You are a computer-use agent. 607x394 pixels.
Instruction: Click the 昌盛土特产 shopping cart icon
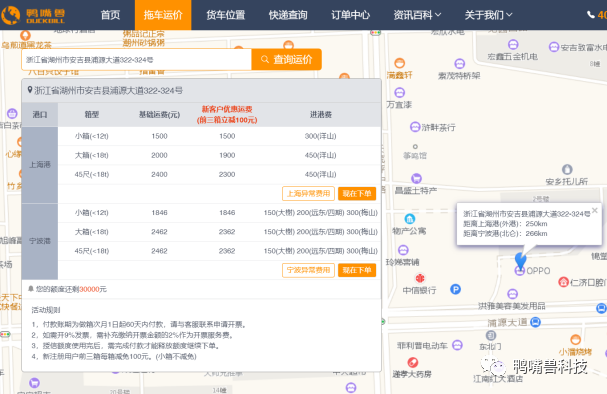pyautogui.click(x=416, y=178)
